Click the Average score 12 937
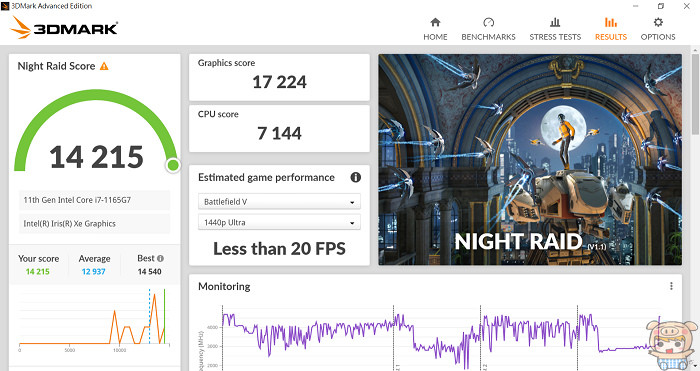700x371 pixels. (93, 271)
